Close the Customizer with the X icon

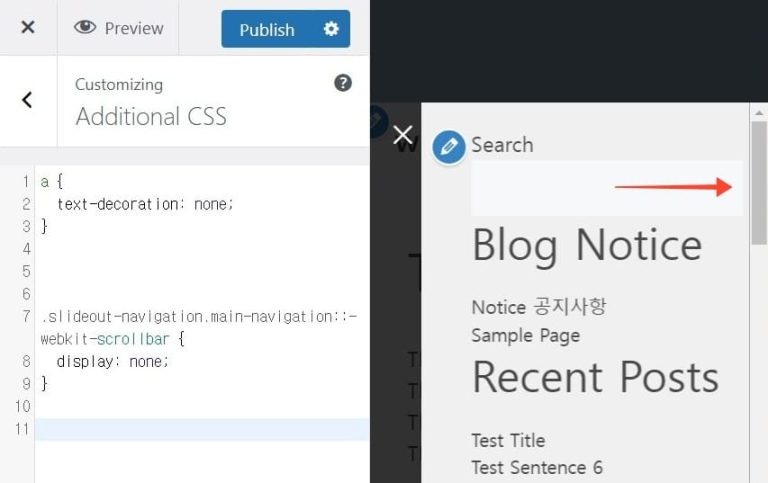tap(28, 28)
